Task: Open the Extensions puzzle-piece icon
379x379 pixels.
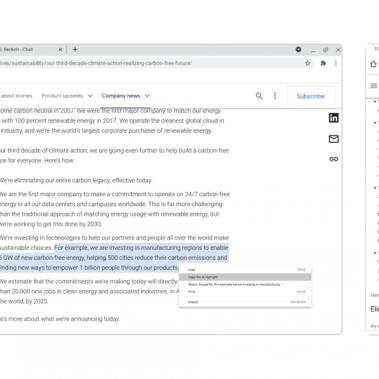Action: 323,63
